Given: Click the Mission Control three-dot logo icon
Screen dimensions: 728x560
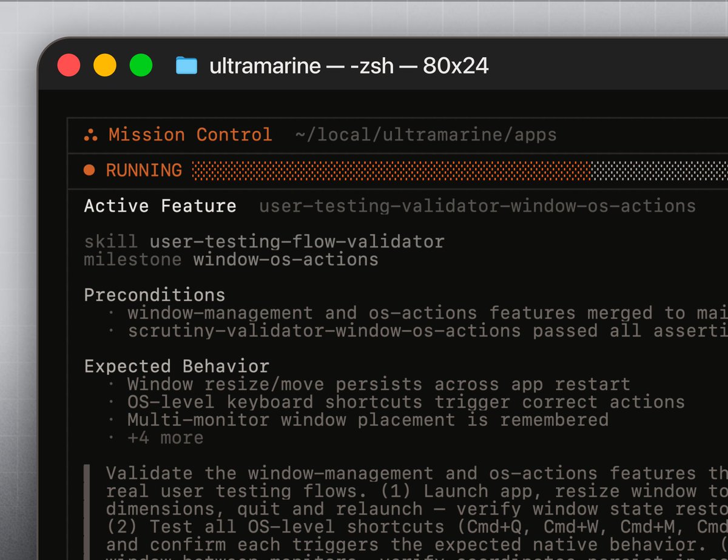Looking at the screenshot, I should coord(90,135).
